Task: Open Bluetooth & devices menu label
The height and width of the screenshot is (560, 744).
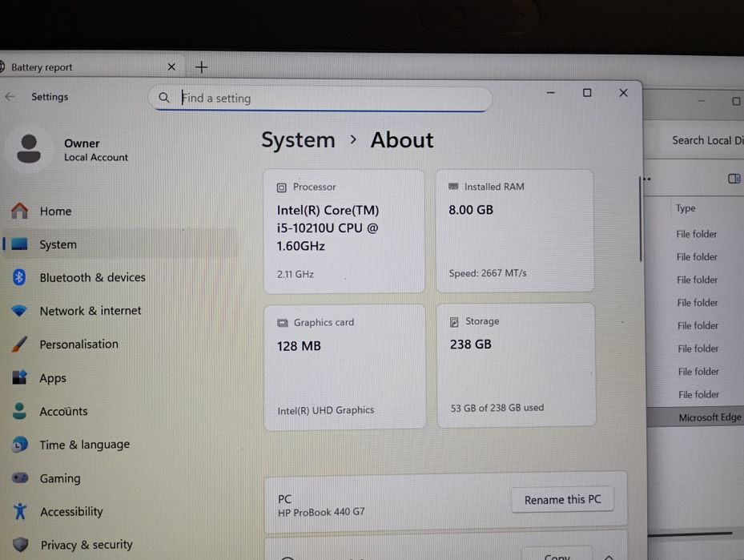Action: click(x=93, y=277)
